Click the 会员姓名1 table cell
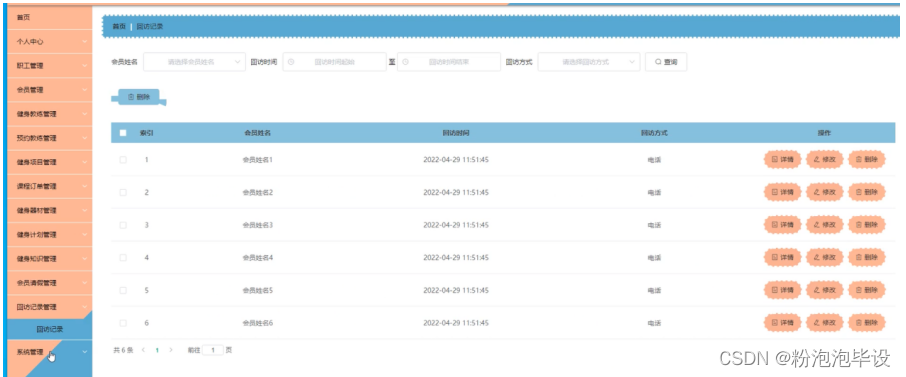The height and width of the screenshot is (377, 906). point(257,160)
